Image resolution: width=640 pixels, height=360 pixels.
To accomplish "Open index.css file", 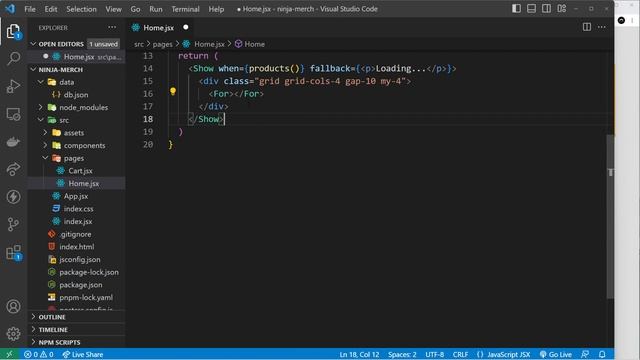I will click(76, 209).
